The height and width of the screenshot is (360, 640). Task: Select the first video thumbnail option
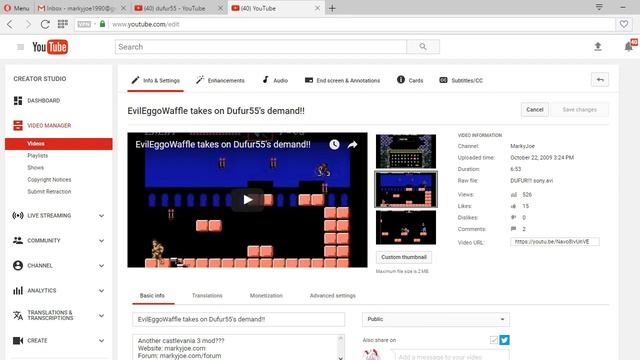pyautogui.click(x=406, y=151)
